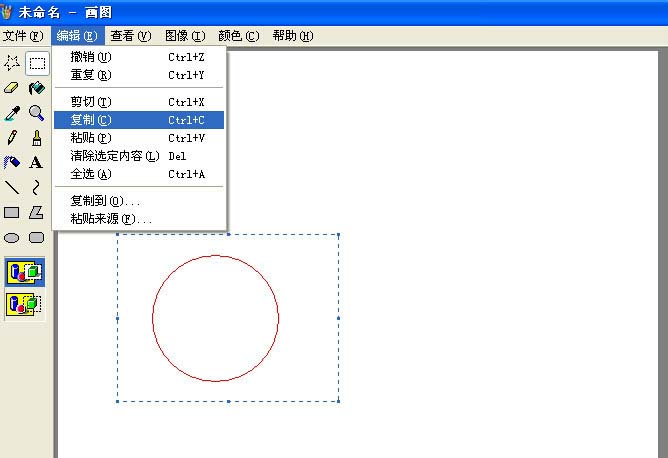Click inside the selected red circle
This screenshot has height=458, width=668.
(216, 318)
